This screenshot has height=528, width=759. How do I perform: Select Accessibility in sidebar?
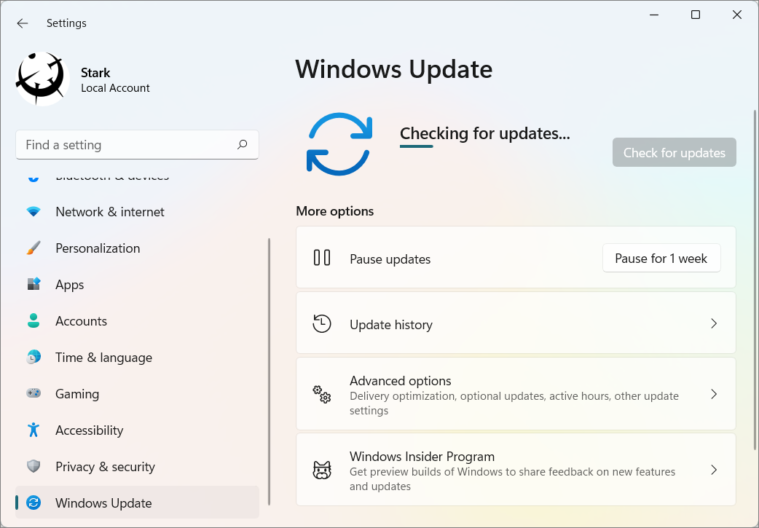[x=137, y=430]
